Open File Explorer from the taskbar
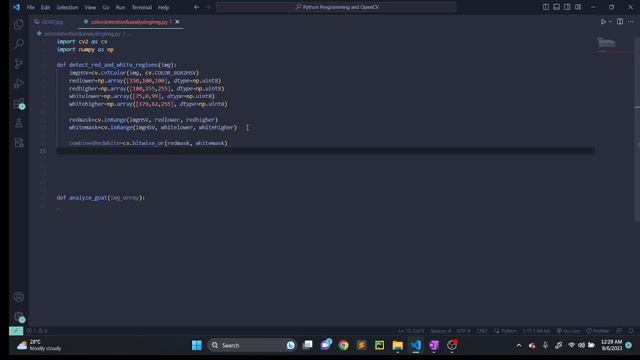 (398, 345)
